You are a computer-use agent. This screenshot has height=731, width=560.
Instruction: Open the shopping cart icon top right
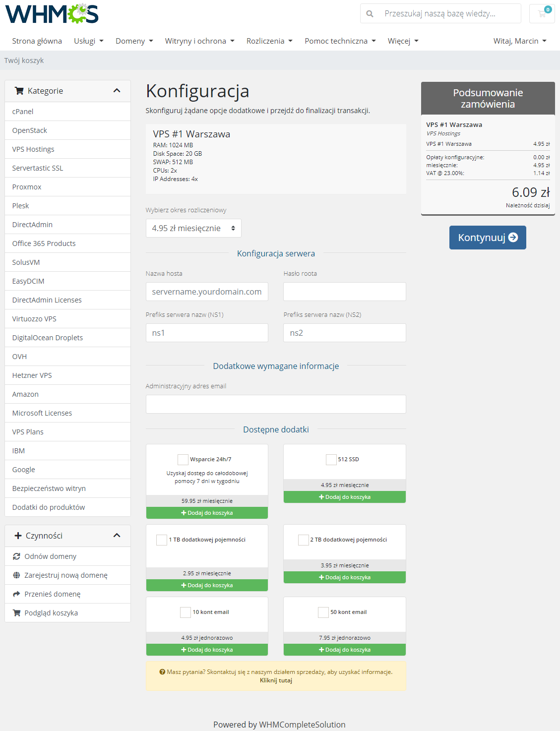(541, 13)
